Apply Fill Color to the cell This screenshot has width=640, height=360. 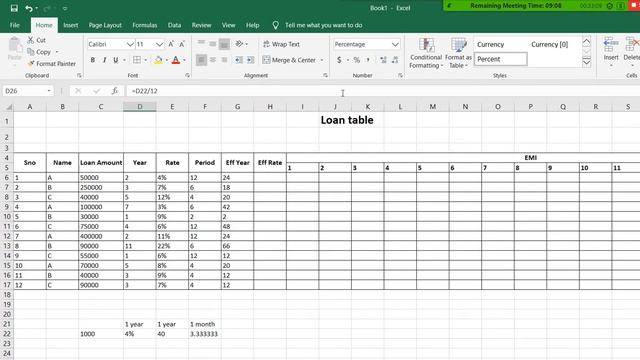click(x=158, y=60)
